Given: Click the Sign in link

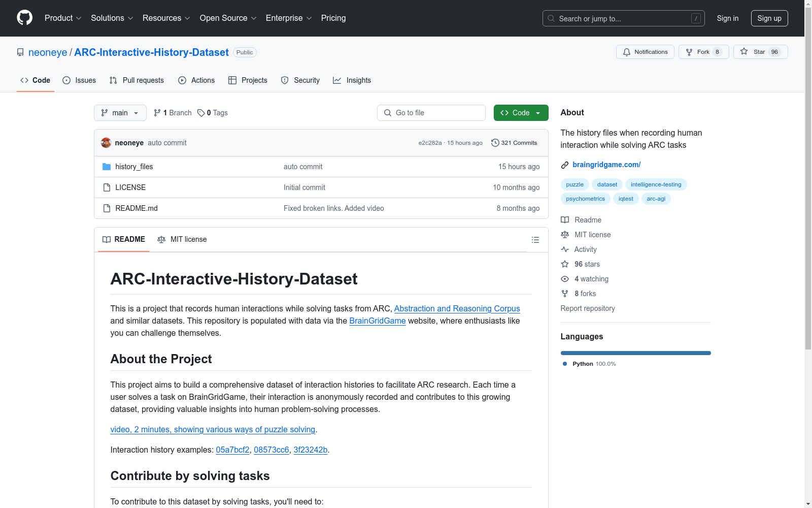Looking at the screenshot, I should point(728,18).
